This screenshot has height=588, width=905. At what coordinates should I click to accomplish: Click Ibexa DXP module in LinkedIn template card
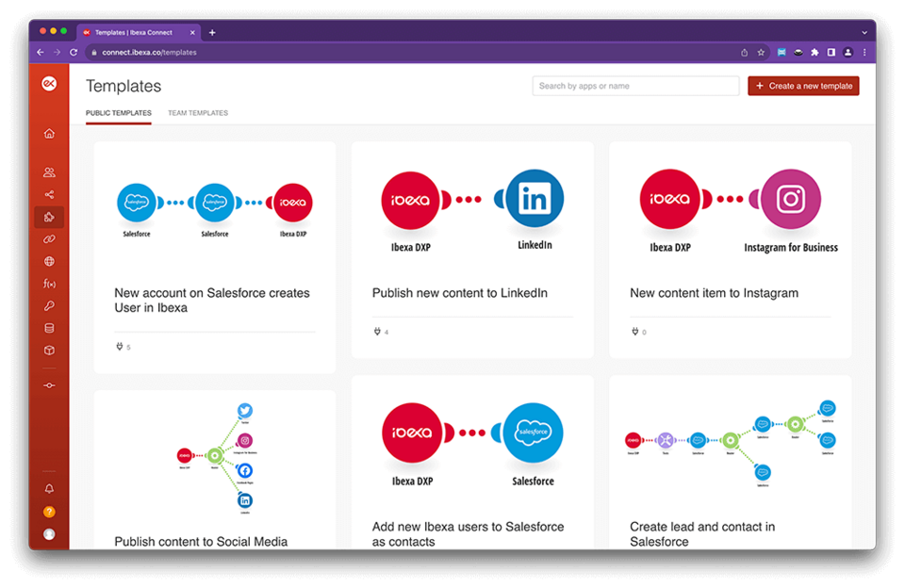[x=410, y=200]
